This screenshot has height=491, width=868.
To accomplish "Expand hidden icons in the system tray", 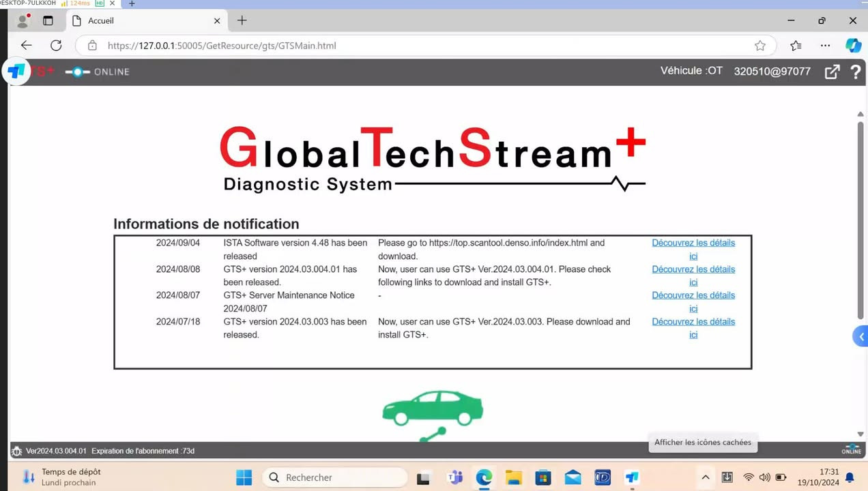I will (x=705, y=477).
